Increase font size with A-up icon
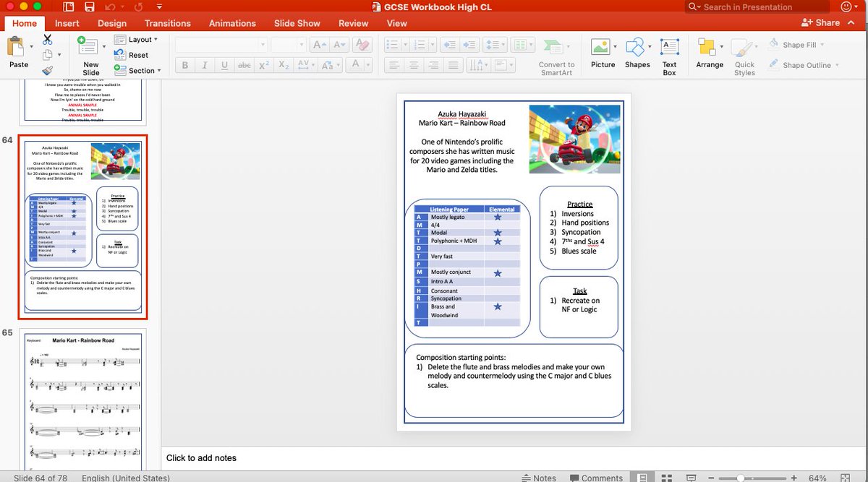Viewport: 868px width, 482px height. [x=319, y=45]
